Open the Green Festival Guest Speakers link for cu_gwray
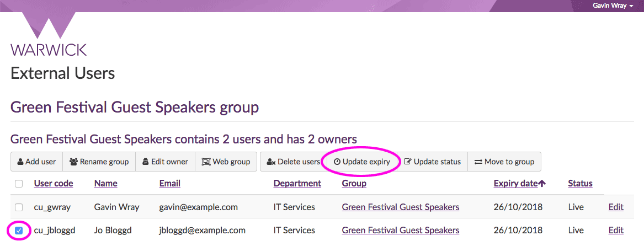The width and height of the screenshot is (644, 246). (400, 207)
